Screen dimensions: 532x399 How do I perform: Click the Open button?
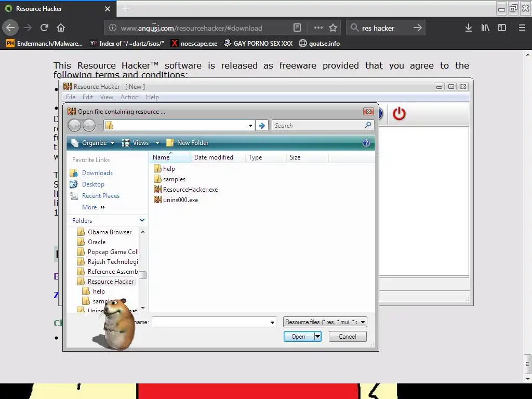(299, 337)
